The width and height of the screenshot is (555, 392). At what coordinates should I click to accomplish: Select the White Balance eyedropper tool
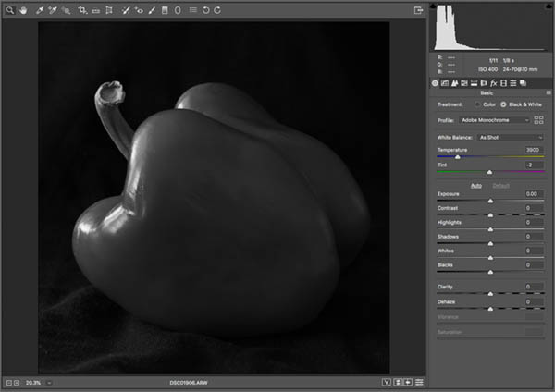click(40, 10)
